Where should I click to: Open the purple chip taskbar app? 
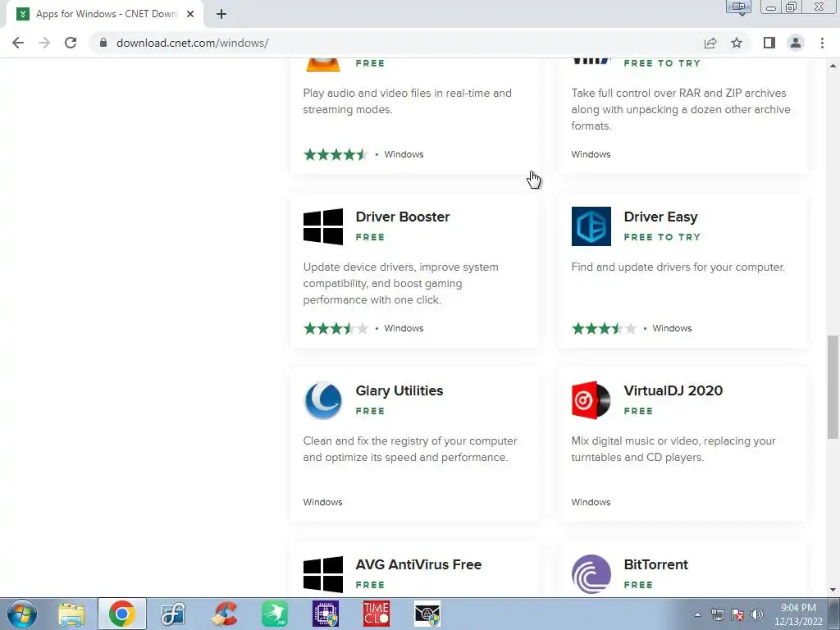(326, 614)
